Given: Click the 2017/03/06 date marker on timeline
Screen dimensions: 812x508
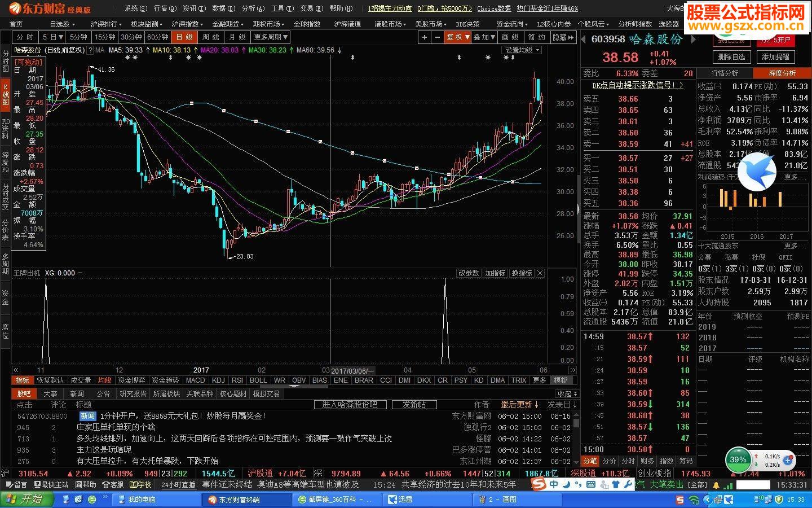Looking at the screenshot, I should click(352, 371).
